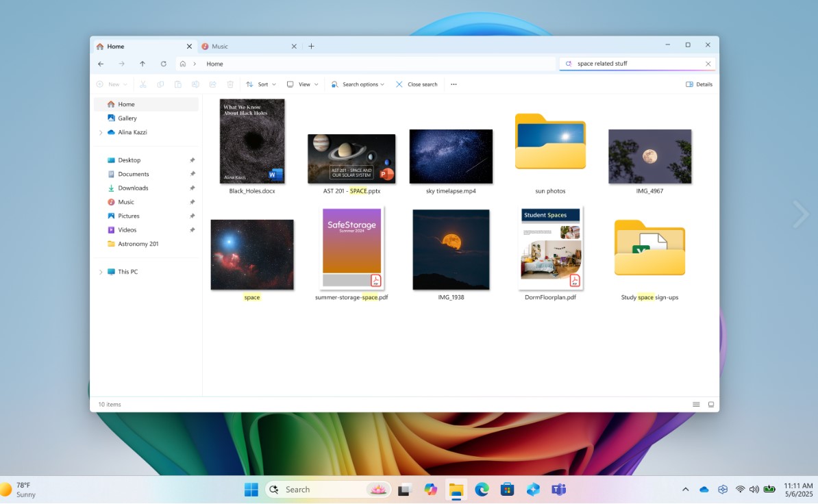Viewport: 818px width, 504px height.
Task: Open Downloads in the sidebar
Action: pos(146,188)
